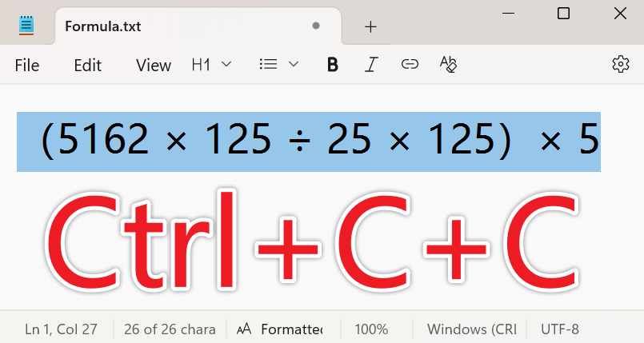Click the Formatted indicator in the status bar

[283, 329]
